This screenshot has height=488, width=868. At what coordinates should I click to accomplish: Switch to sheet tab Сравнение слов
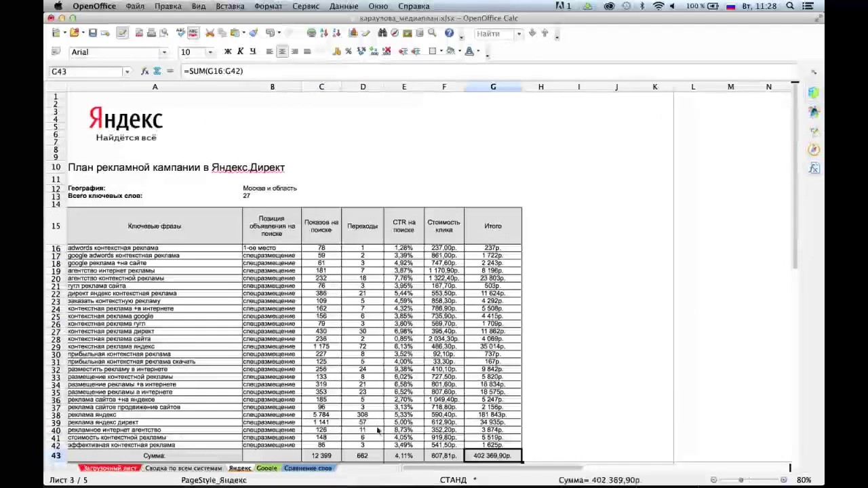[308, 468]
